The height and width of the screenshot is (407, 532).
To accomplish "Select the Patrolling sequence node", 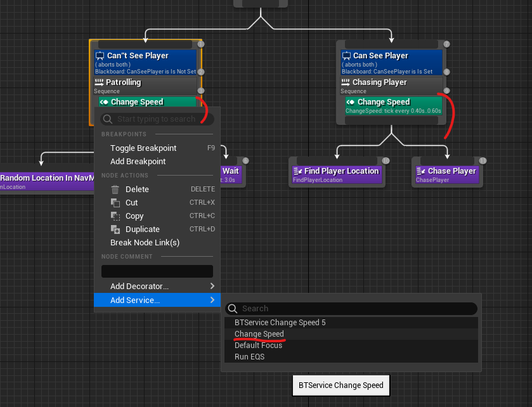I will (x=146, y=86).
